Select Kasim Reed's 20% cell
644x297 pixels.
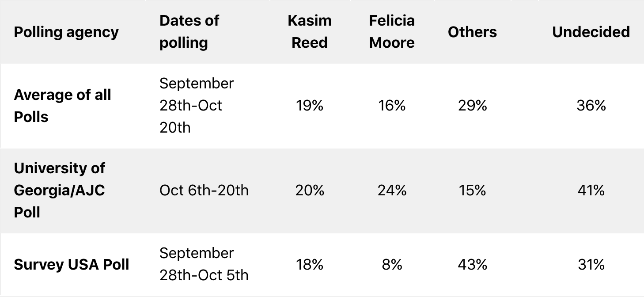click(310, 190)
